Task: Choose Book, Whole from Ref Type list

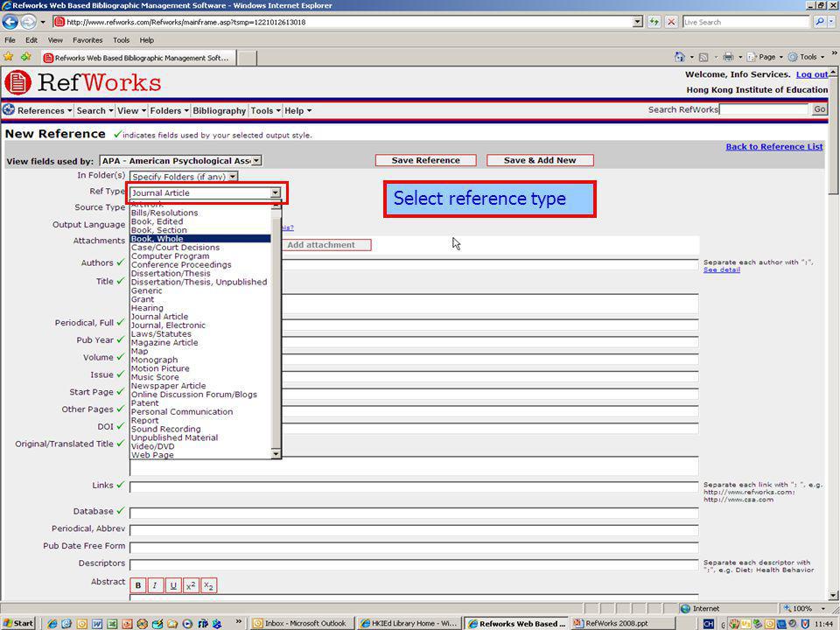Action: coord(200,239)
